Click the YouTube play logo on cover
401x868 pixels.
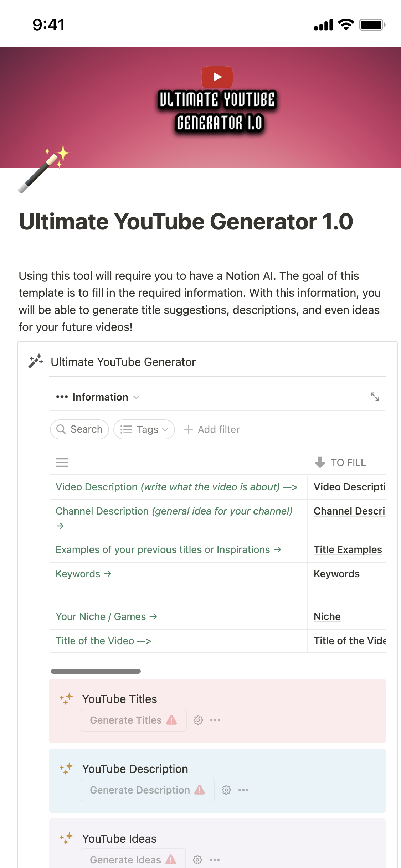217,77
